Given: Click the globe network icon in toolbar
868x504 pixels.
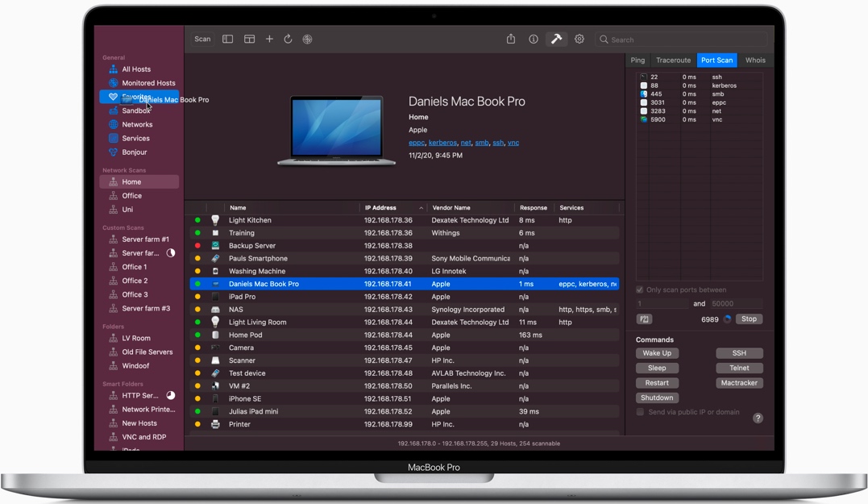Looking at the screenshot, I should click(x=307, y=39).
